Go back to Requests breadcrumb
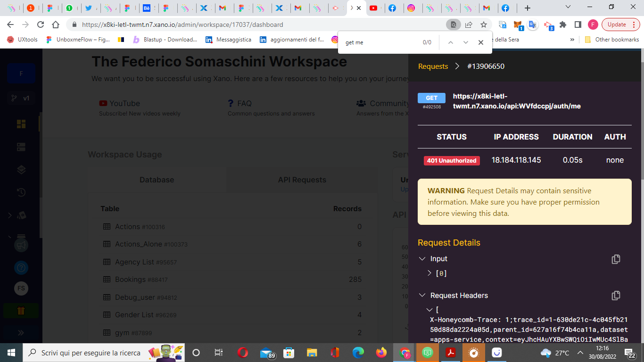The height and width of the screenshot is (362, 644). pos(433,66)
